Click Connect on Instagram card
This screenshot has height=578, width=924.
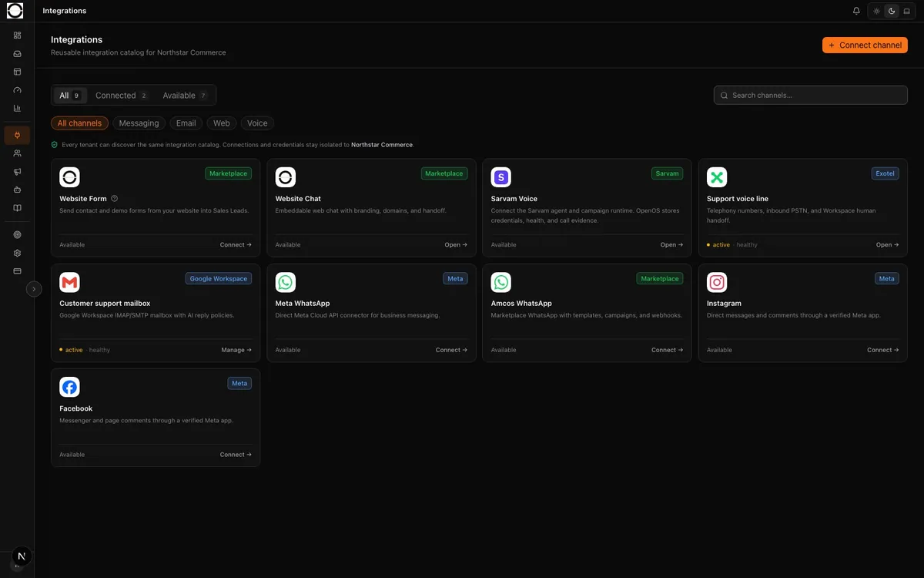click(882, 350)
